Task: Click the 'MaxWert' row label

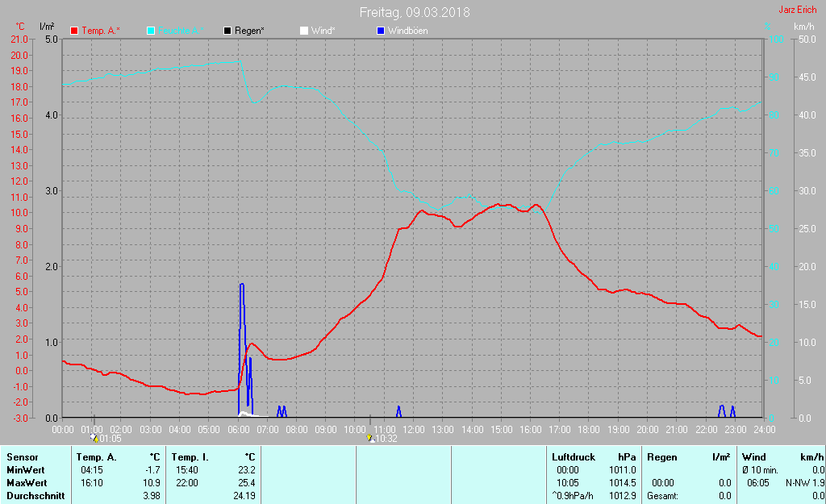Action: (x=27, y=482)
